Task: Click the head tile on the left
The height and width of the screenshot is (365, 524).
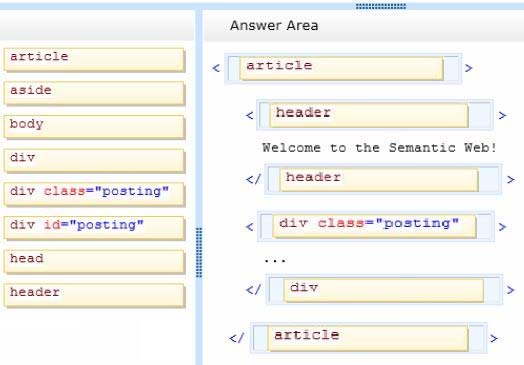Action: tap(94, 262)
